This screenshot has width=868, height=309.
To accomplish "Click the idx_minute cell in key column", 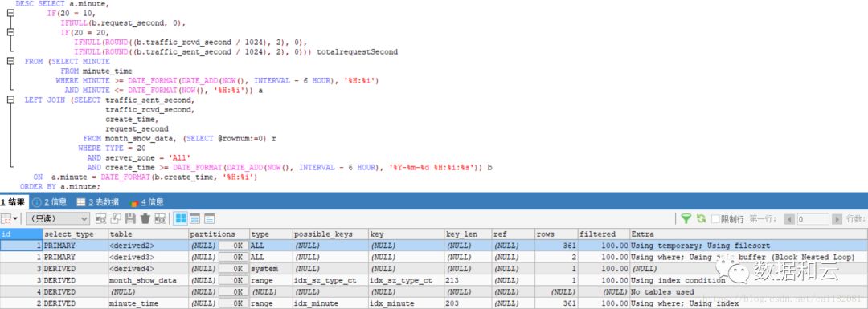I will (407, 303).
